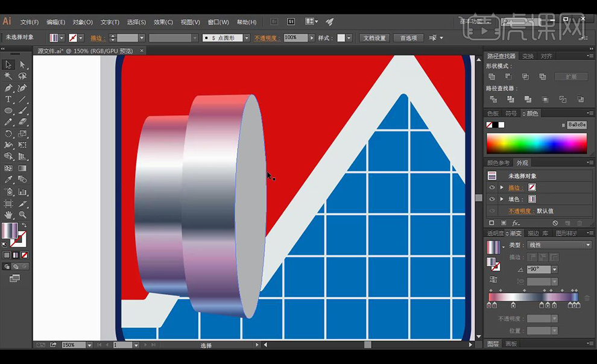Image resolution: width=597 pixels, height=364 pixels.
Task: Select the Eraser tool
Action: pyautogui.click(x=22, y=122)
